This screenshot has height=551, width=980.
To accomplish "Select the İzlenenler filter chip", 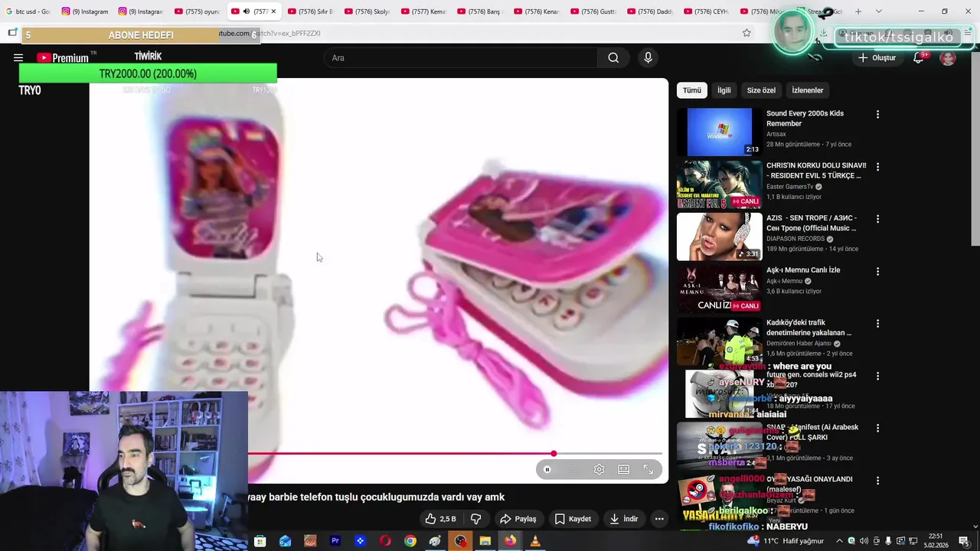I will click(807, 90).
